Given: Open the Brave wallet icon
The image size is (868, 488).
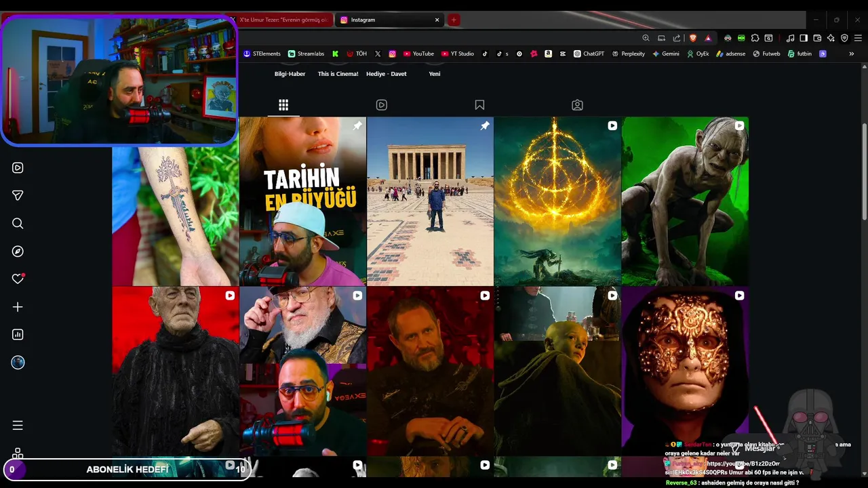Looking at the screenshot, I should (x=817, y=38).
